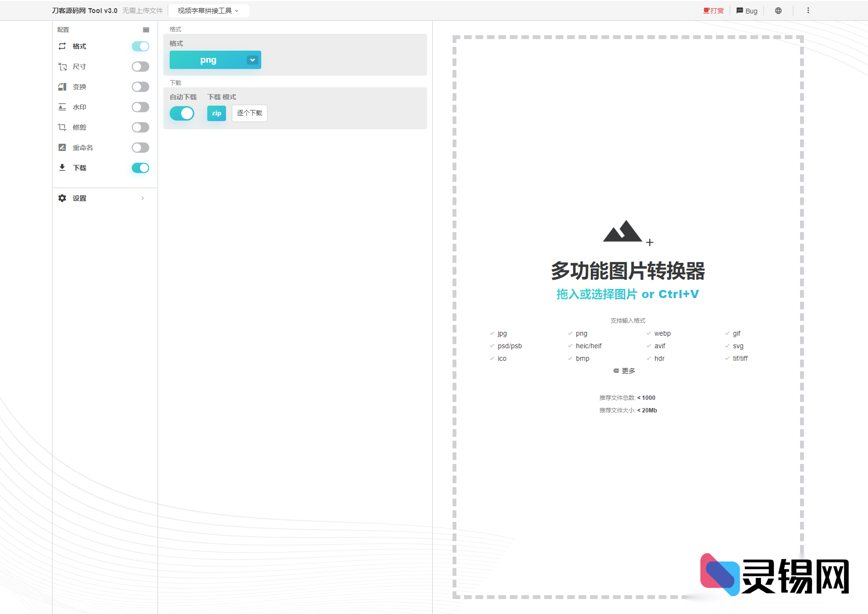This screenshot has height=614, width=868.
Task: Turn on the 变换 toggle switch
Action: tap(140, 87)
